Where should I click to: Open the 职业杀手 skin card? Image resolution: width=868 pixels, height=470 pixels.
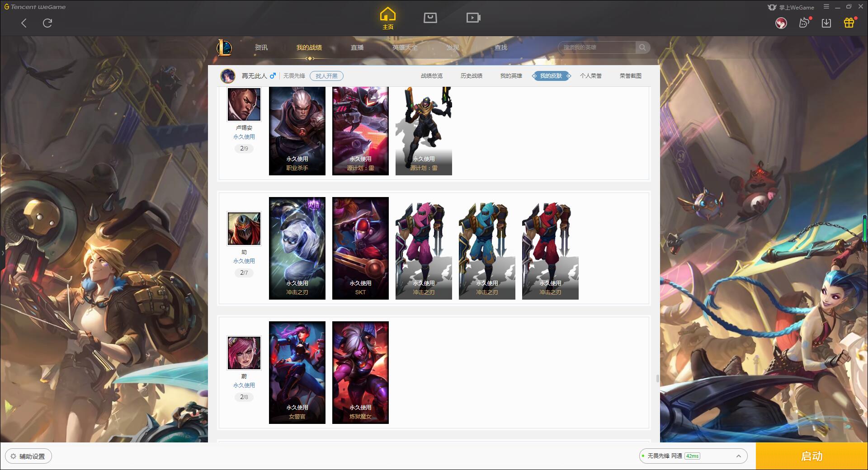tap(297, 131)
